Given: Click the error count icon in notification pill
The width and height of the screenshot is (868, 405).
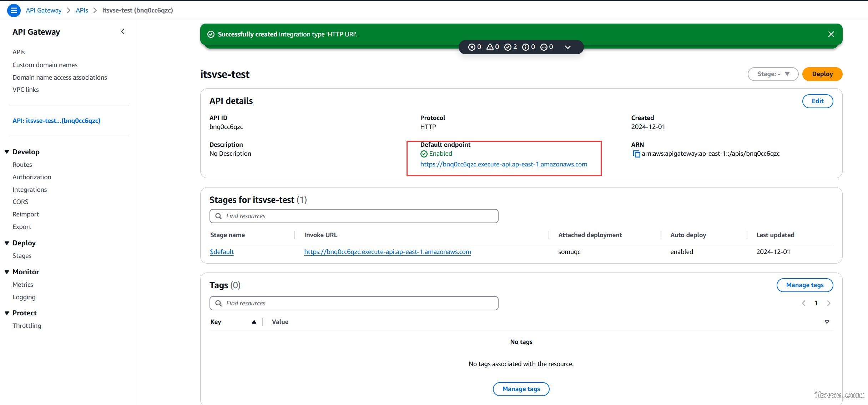Looking at the screenshot, I should tap(472, 47).
